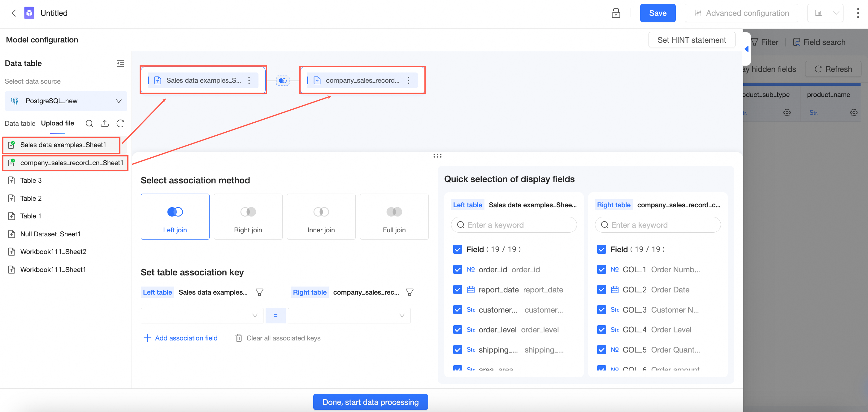Click the back arrow next to Untitled
Image resolution: width=868 pixels, height=412 pixels.
pos(14,13)
